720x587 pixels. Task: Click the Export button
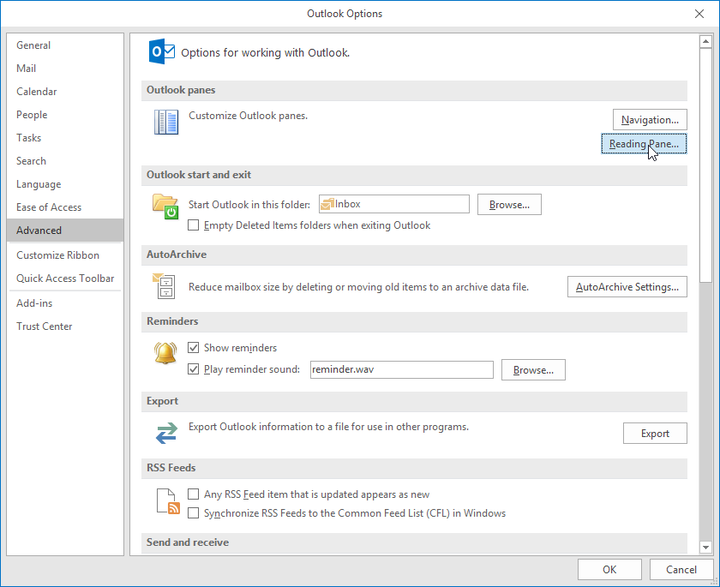coord(655,433)
